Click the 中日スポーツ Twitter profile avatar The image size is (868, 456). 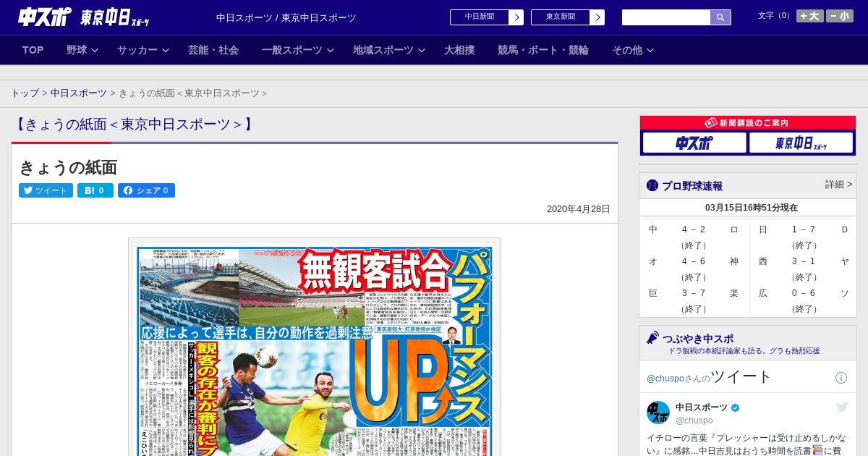(x=658, y=413)
